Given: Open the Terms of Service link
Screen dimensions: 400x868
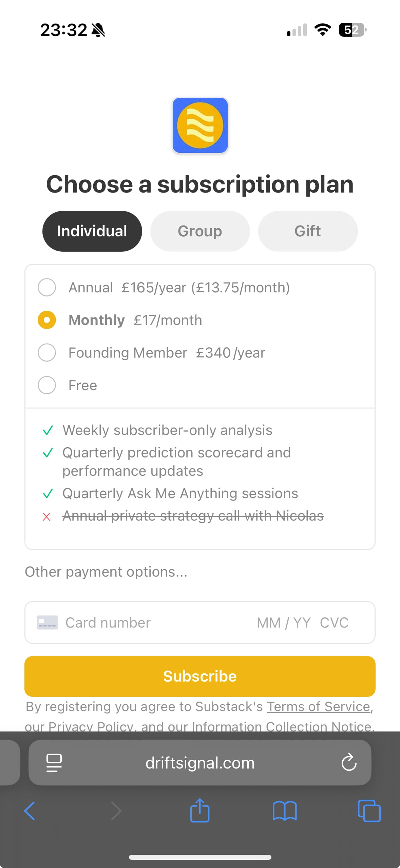Looking at the screenshot, I should pyautogui.click(x=318, y=707).
